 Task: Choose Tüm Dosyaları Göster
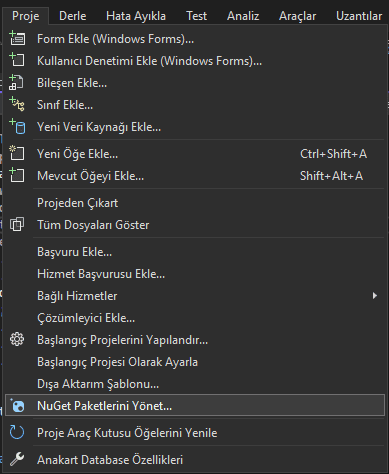tap(195, 225)
